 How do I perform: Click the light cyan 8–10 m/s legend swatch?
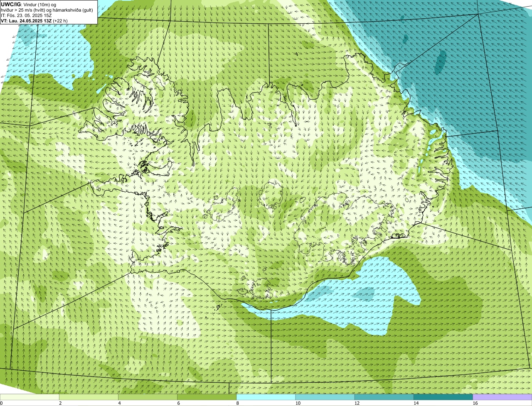266,397
